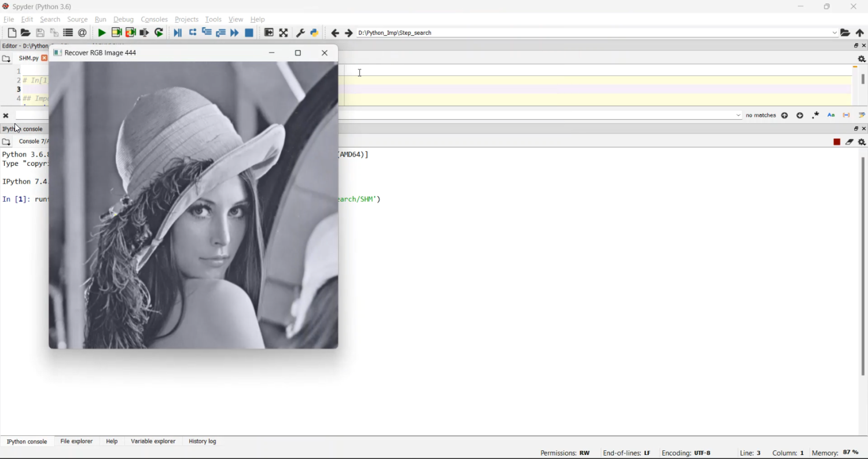Switch to the History log tab
This screenshot has width=868, height=459.
click(203, 442)
